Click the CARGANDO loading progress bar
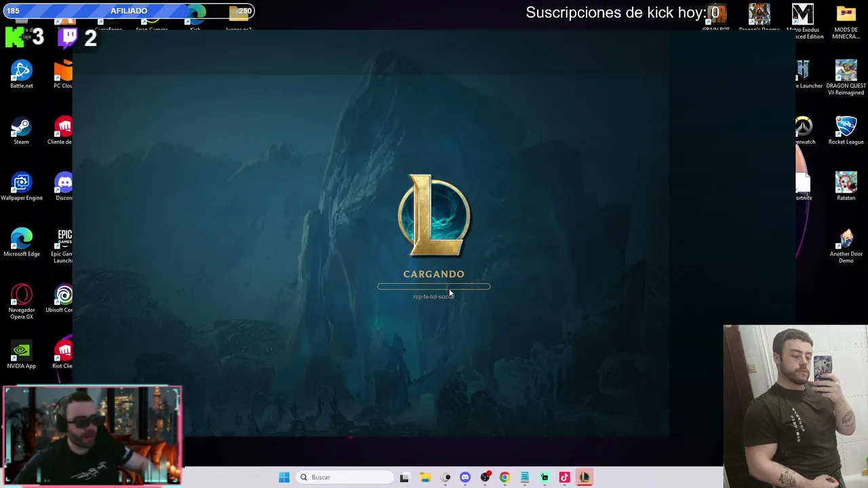 (434, 287)
